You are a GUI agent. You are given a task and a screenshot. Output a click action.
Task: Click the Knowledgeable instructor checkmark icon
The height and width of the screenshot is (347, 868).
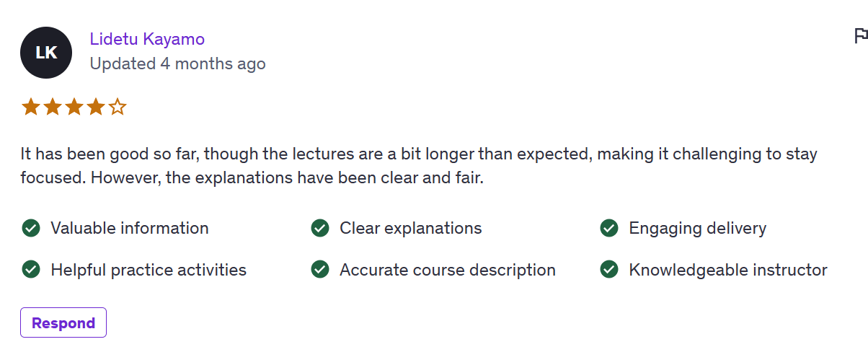pyautogui.click(x=609, y=270)
